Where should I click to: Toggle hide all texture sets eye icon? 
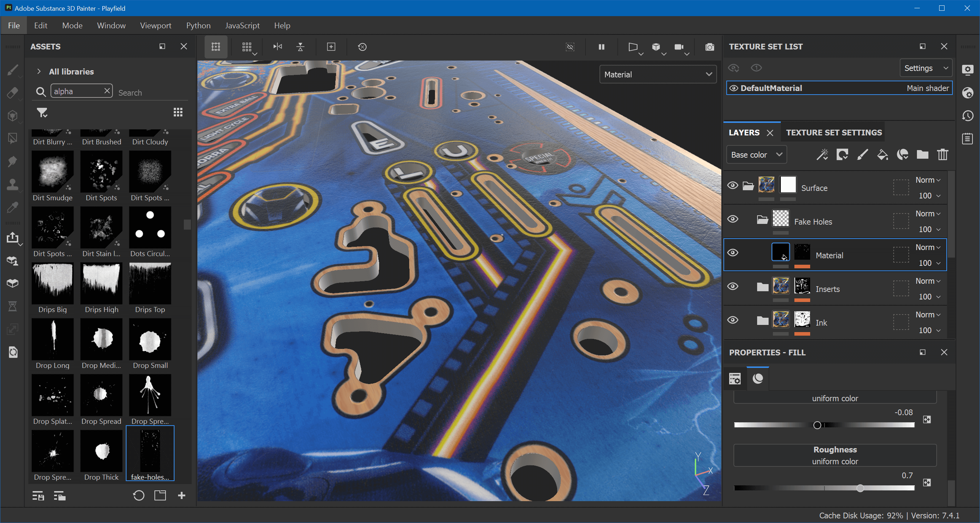(733, 68)
